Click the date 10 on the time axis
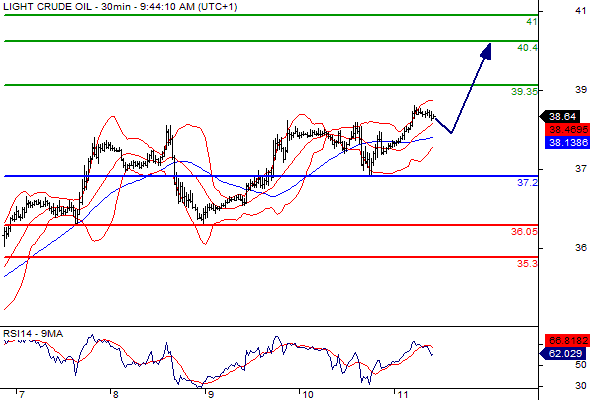Image resolution: width=590 pixels, height=400 pixels. (x=308, y=395)
